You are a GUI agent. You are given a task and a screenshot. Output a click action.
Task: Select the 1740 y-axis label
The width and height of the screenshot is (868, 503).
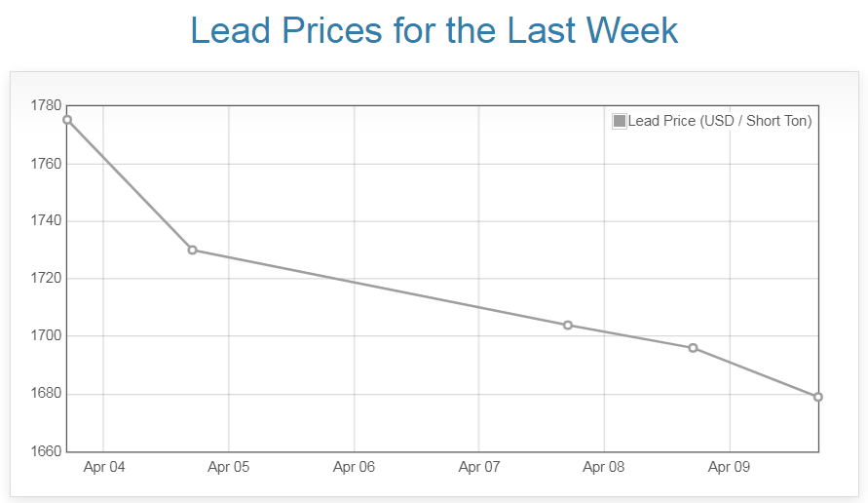coord(46,221)
